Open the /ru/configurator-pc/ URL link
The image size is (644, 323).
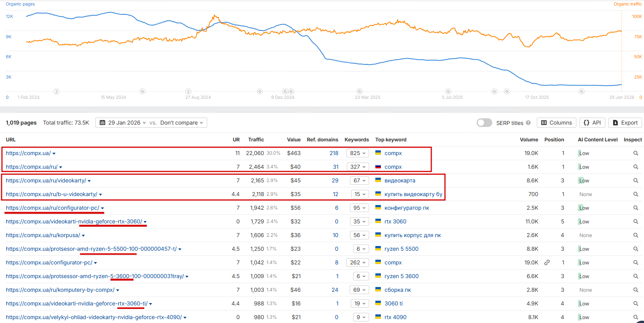(52, 208)
